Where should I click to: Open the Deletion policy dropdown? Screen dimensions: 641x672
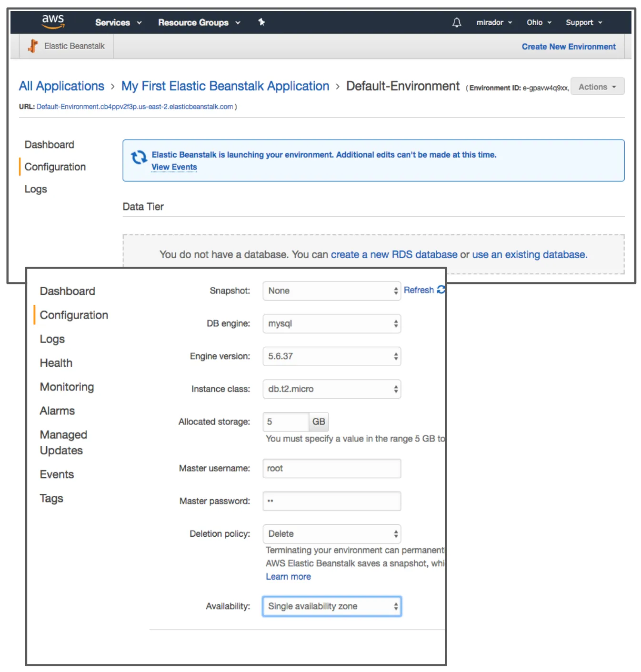(331, 534)
